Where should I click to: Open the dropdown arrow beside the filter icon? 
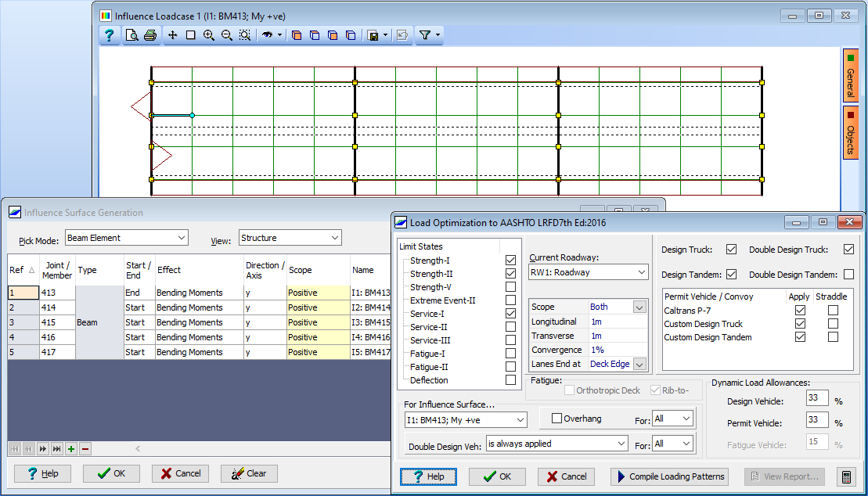click(x=438, y=35)
